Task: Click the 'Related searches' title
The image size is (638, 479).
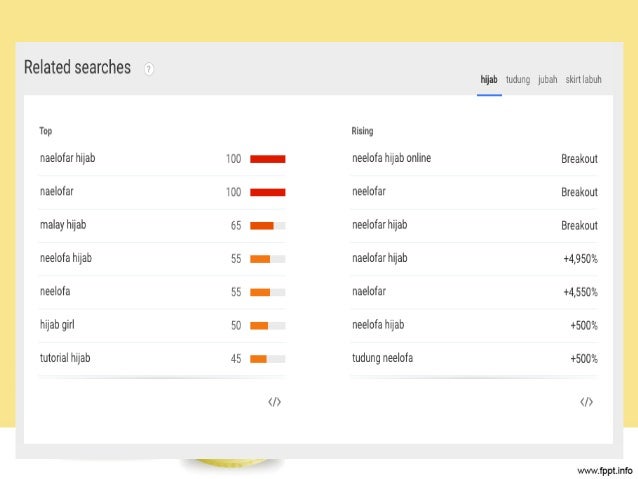Action: point(77,67)
